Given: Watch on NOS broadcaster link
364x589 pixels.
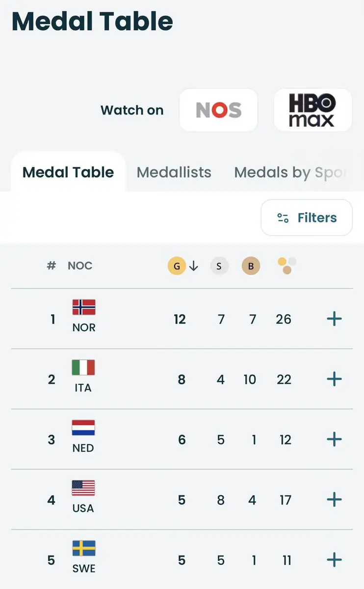Looking at the screenshot, I should [x=219, y=110].
